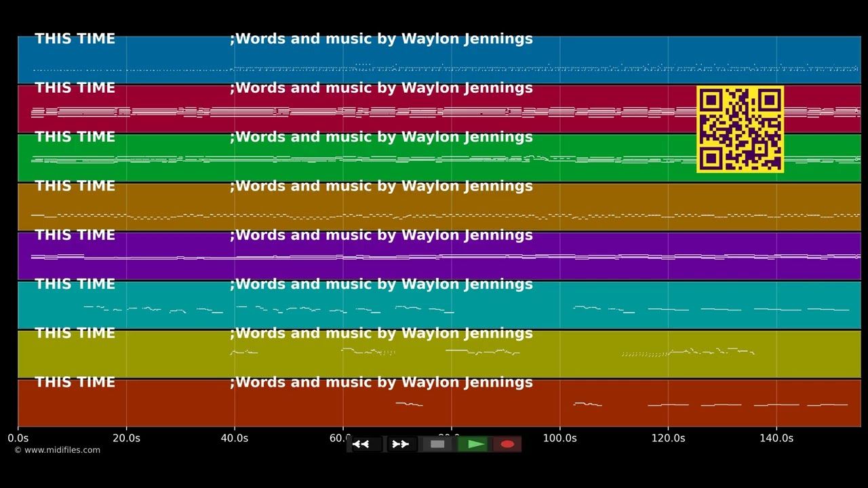Viewport: 868px width, 488px height.
Task: Click "THIS TIME" title in bottom red-orange track
Action: 75,382
